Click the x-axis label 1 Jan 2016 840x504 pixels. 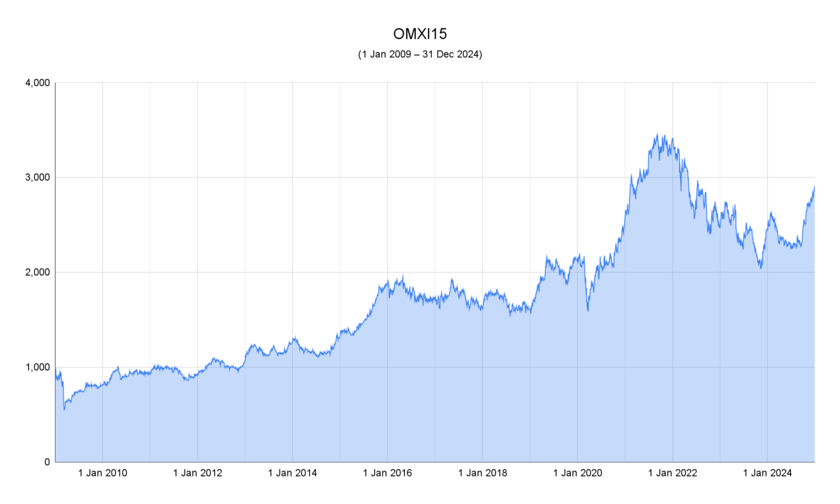[387, 472]
